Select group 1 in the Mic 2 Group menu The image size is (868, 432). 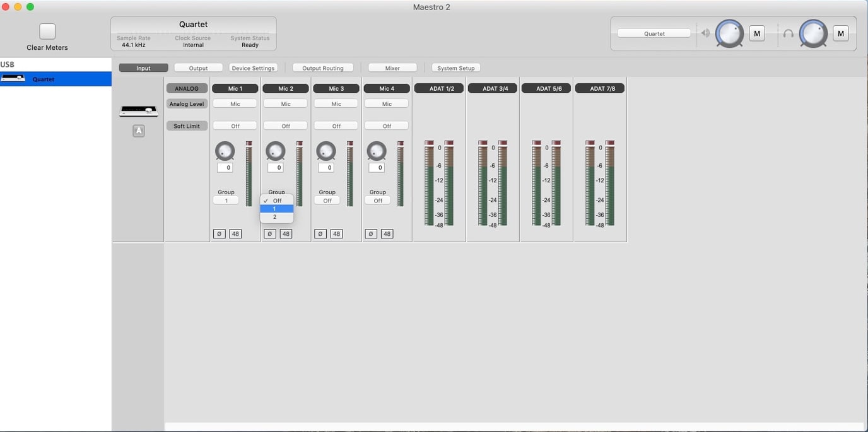click(277, 209)
